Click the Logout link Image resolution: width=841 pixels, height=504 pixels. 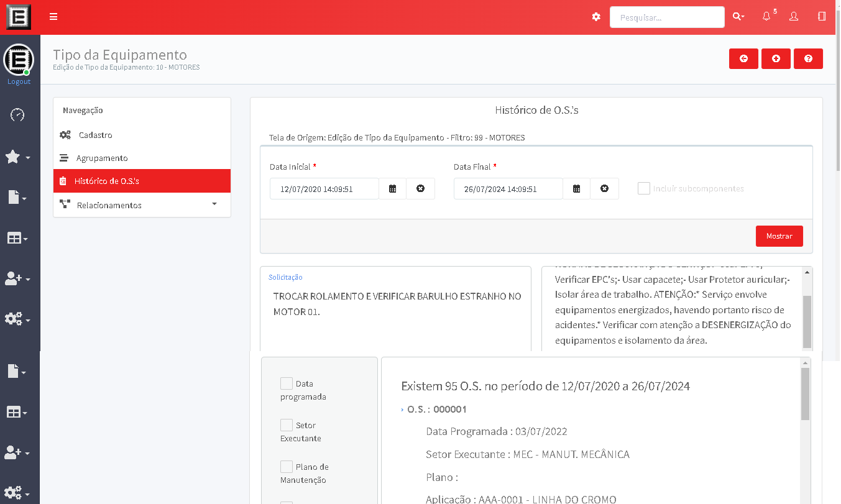19,81
